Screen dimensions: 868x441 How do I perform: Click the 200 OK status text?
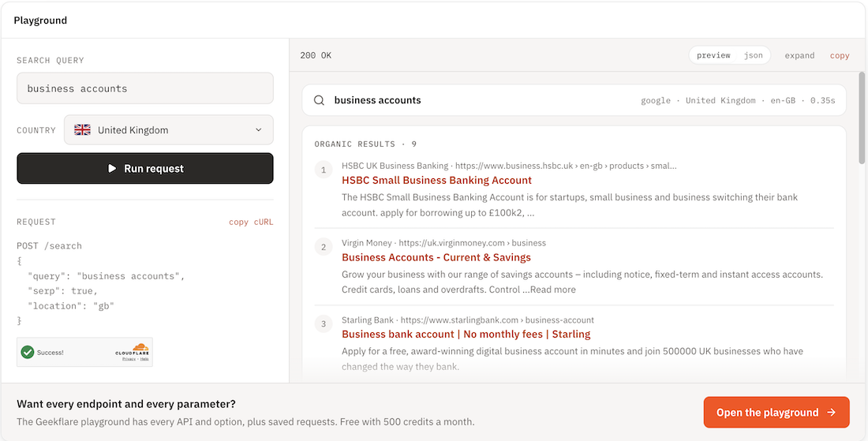316,55
